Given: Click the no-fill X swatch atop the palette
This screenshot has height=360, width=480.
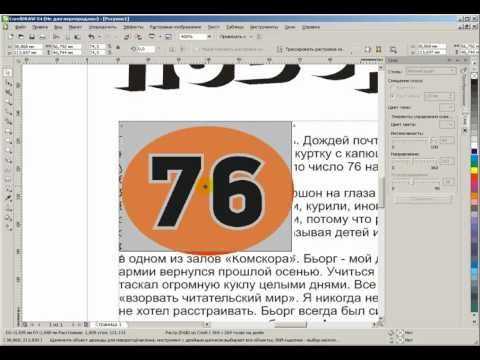Looking at the screenshot, I should [x=474, y=76].
